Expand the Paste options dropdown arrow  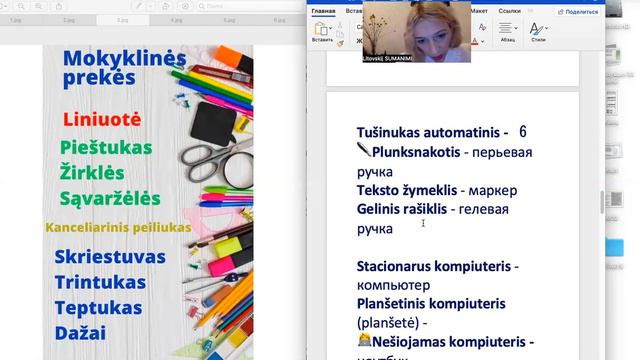point(330,29)
